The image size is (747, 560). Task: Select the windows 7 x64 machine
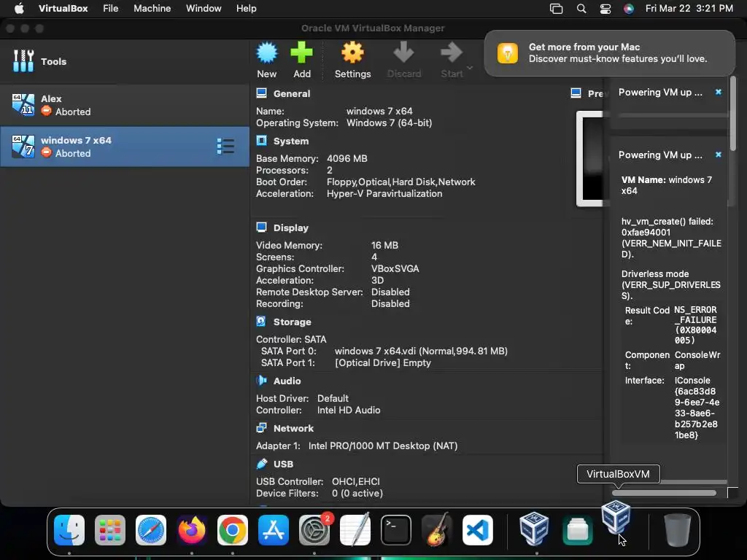coord(125,147)
